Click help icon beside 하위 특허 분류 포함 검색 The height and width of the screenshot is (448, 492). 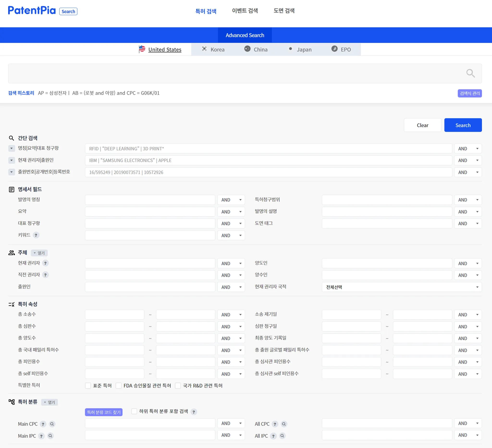point(194,412)
